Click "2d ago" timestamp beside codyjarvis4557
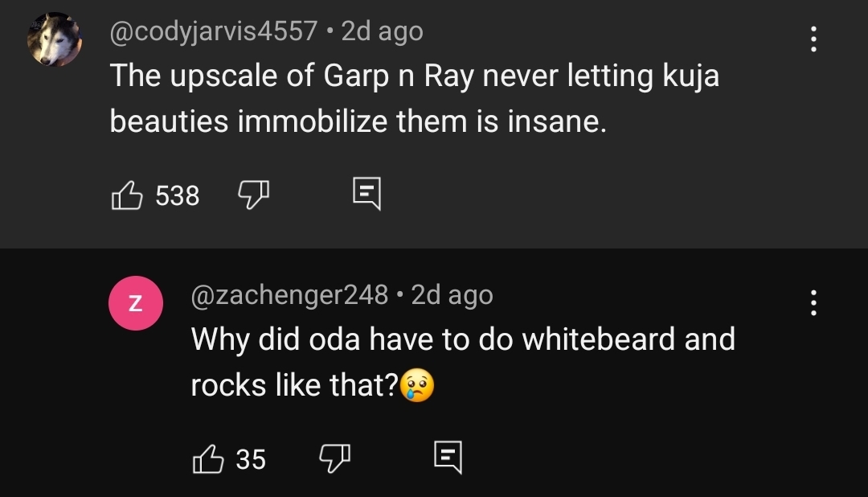Image resolution: width=868 pixels, height=497 pixels. pos(382,31)
